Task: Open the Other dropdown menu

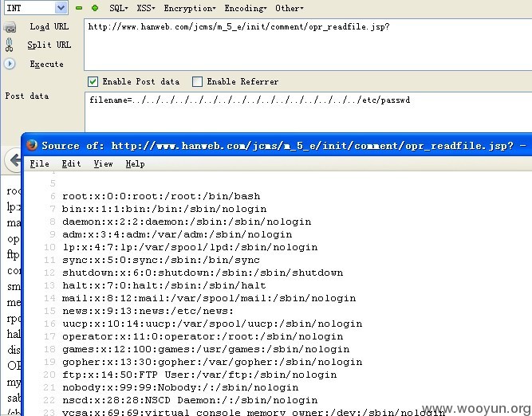Action: [289, 8]
